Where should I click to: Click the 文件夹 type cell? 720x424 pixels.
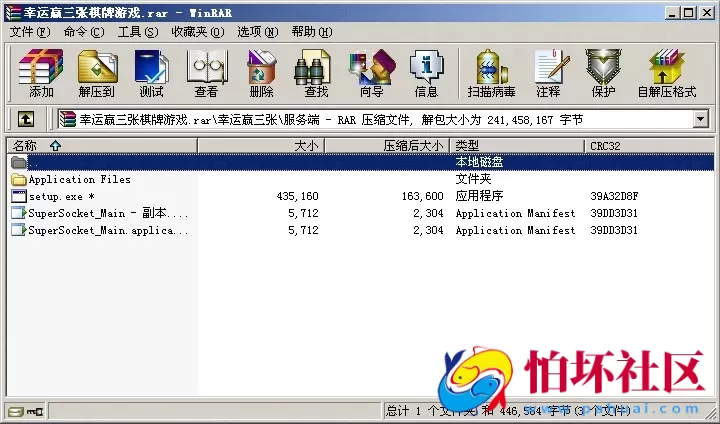(473, 179)
